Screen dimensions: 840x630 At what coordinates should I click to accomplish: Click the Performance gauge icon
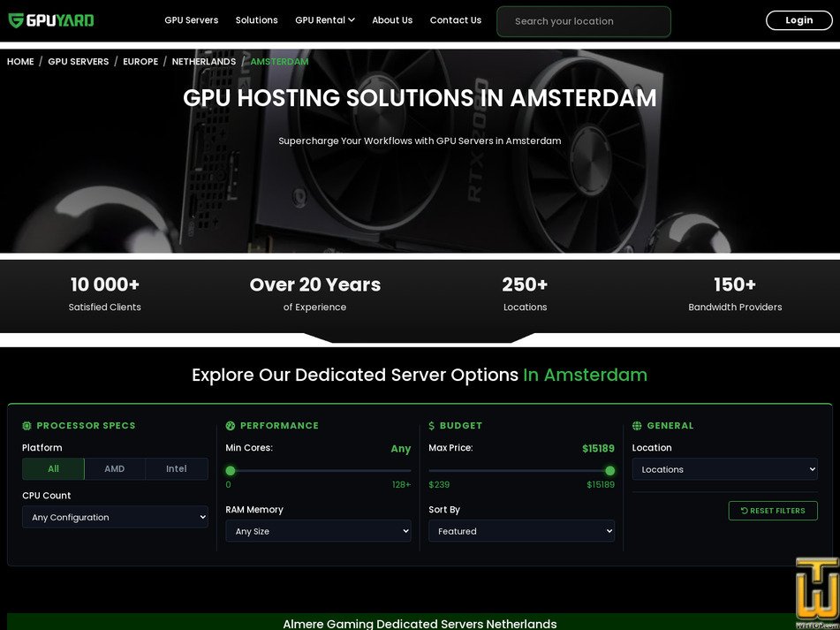[231, 426]
